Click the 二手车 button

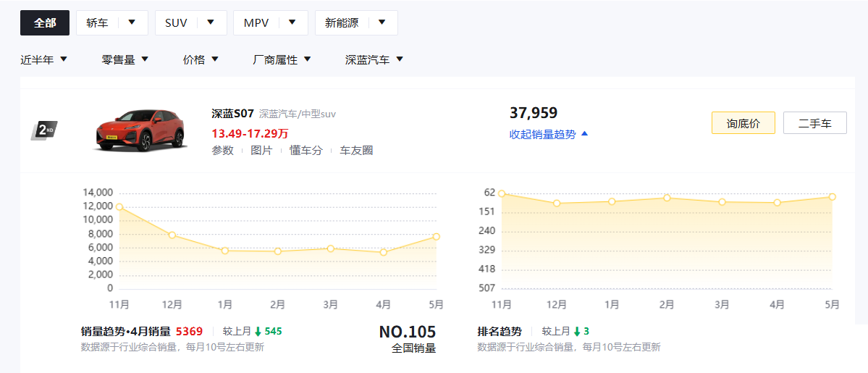click(815, 123)
